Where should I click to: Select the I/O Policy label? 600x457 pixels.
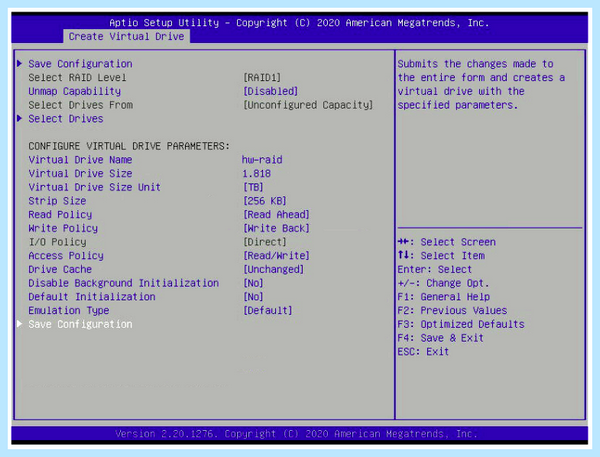coord(57,242)
